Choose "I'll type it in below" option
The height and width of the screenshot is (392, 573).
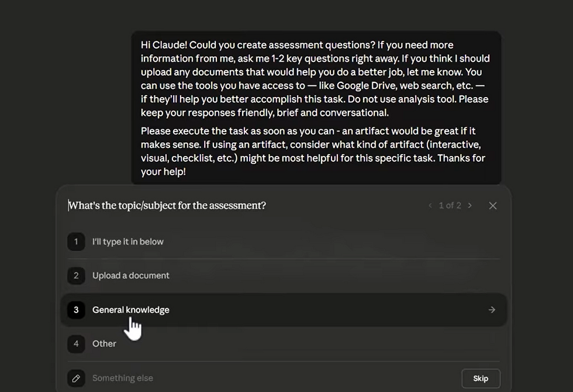(128, 242)
